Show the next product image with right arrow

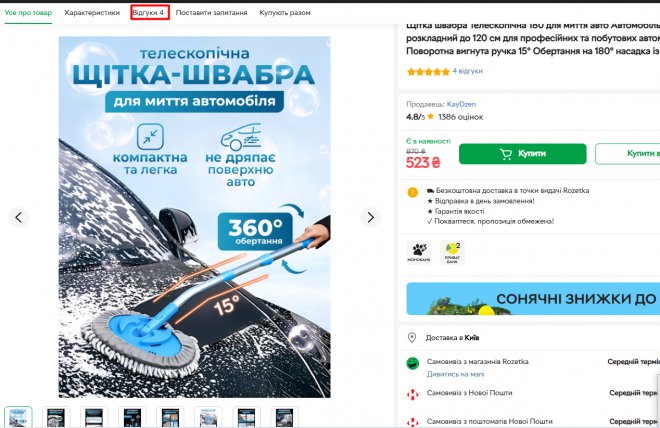point(370,217)
